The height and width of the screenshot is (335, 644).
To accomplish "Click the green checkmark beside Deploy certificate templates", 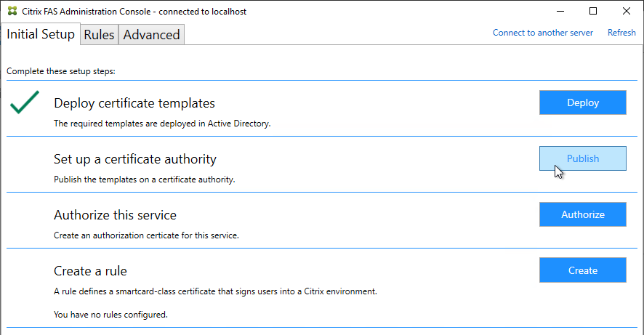I will point(25,102).
